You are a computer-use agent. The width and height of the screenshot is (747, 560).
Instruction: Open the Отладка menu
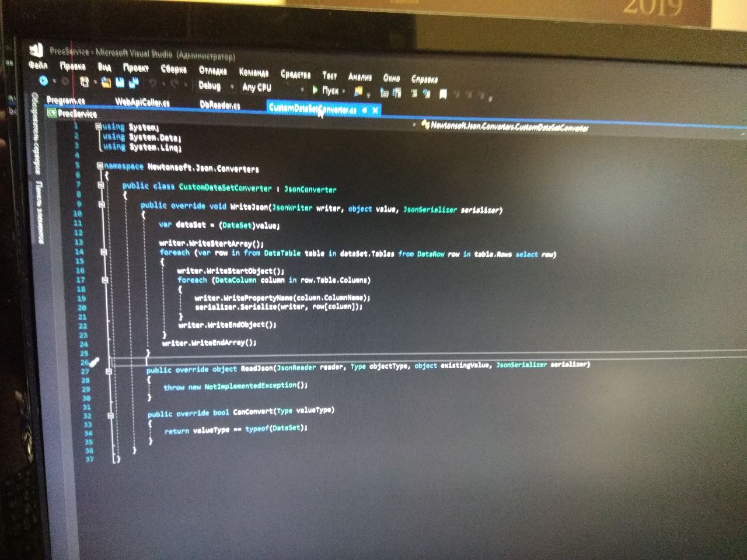(213, 71)
